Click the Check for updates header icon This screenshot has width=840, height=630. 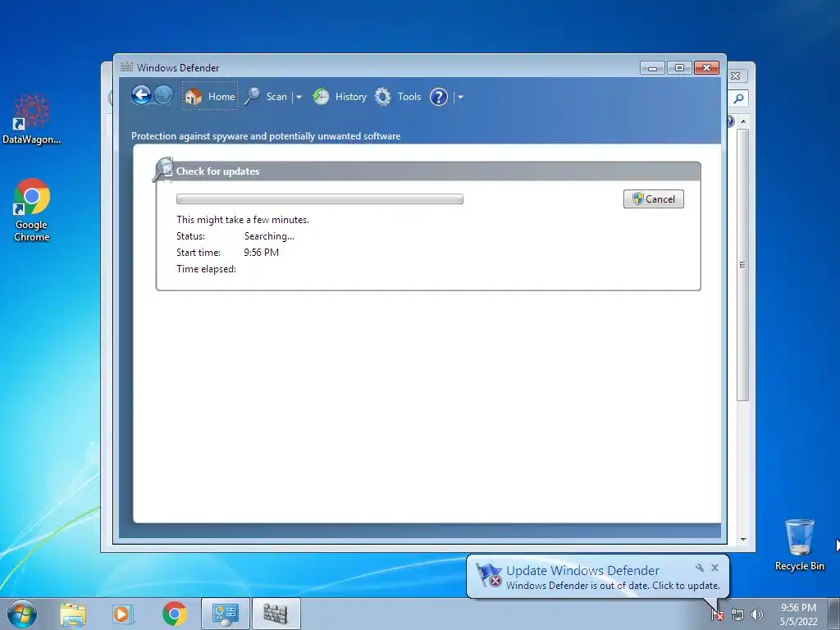point(163,170)
